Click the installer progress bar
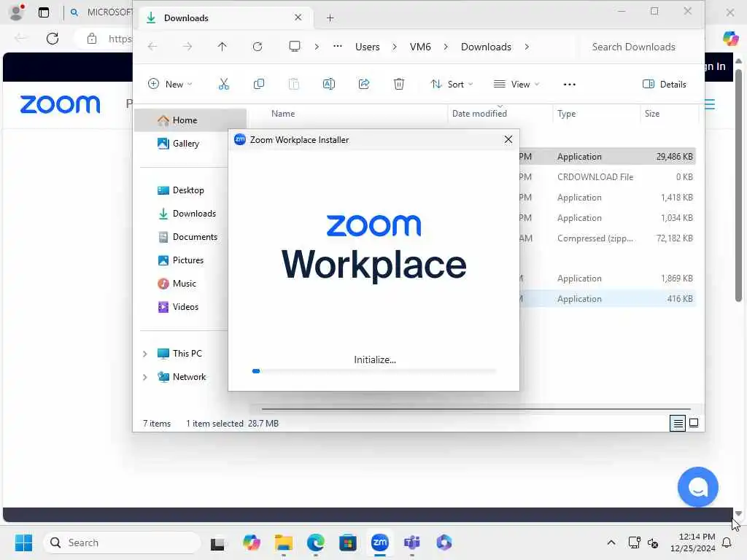 (374, 371)
